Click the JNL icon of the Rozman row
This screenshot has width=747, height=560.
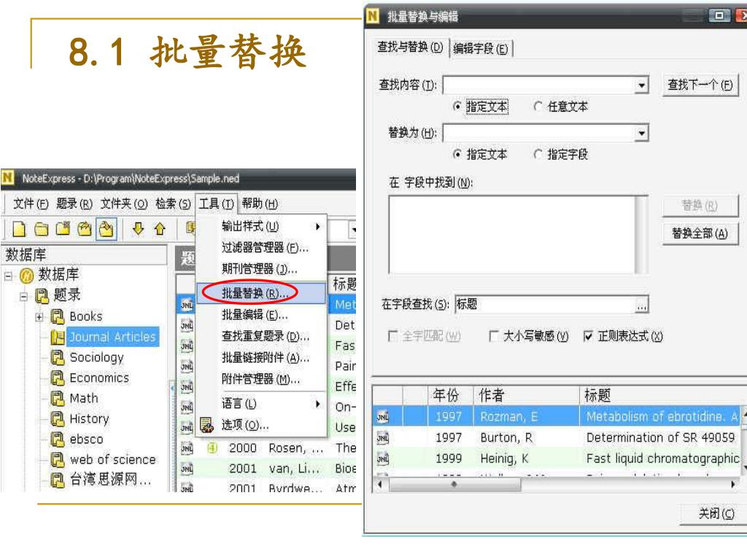tap(383, 417)
